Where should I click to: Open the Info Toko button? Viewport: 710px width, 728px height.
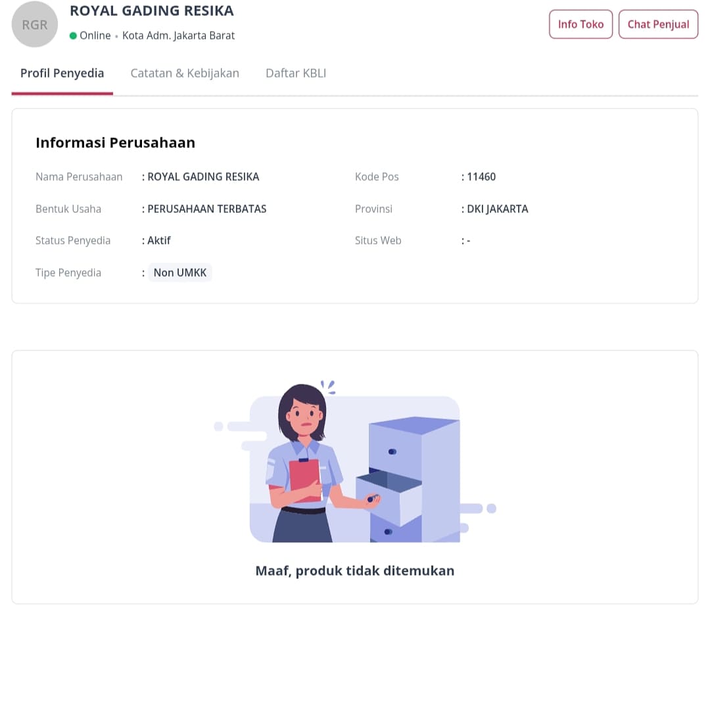click(x=580, y=24)
